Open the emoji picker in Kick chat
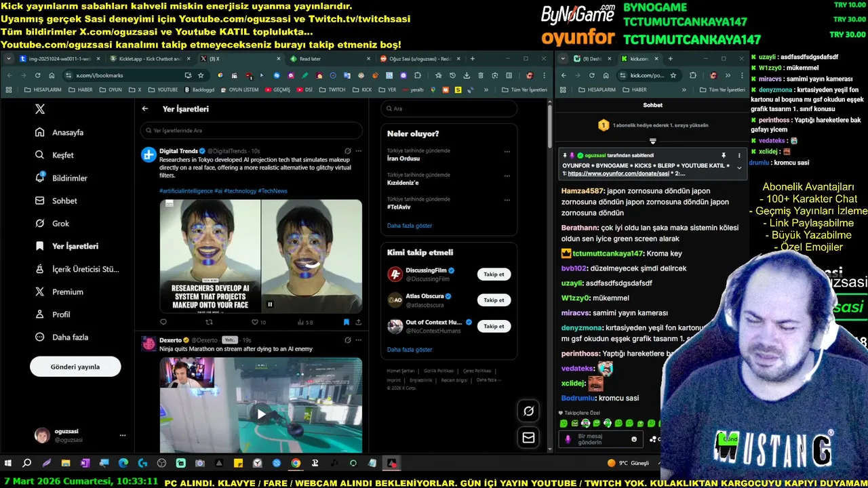 (x=634, y=439)
